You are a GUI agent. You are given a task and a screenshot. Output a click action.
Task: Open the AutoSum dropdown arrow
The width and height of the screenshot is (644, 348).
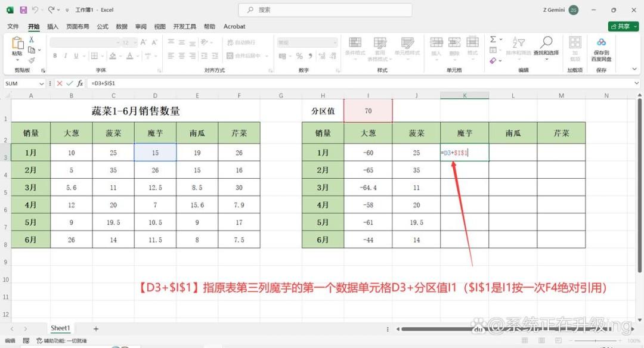501,39
